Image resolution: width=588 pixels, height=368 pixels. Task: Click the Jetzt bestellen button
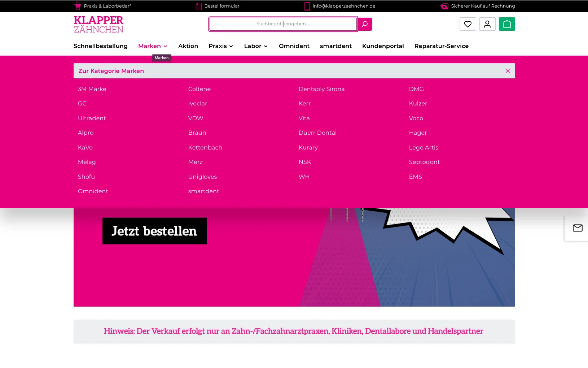(155, 231)
